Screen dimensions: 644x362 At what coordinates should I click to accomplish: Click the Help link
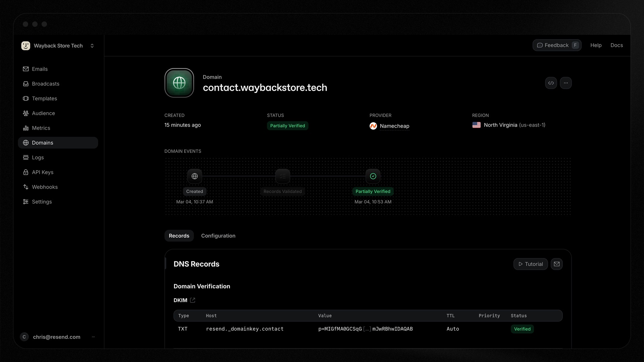[596, 45]
